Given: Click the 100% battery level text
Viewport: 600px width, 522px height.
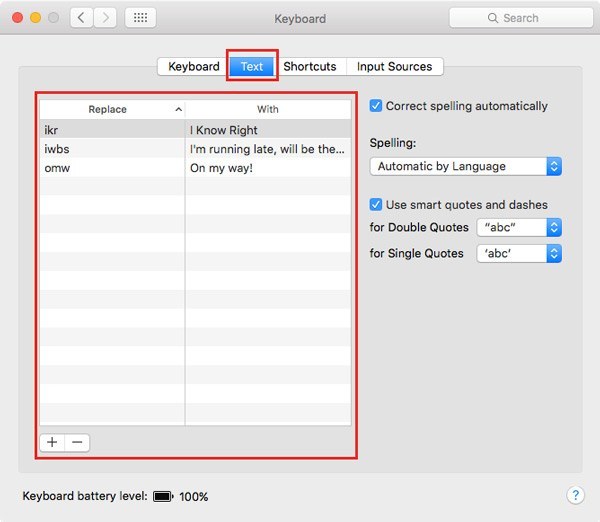Looking at the screenshot, I should [x=194, y=497].
